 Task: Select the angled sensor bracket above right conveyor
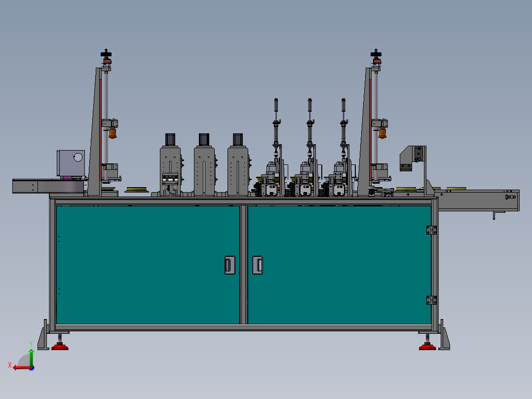pos(413,158)
